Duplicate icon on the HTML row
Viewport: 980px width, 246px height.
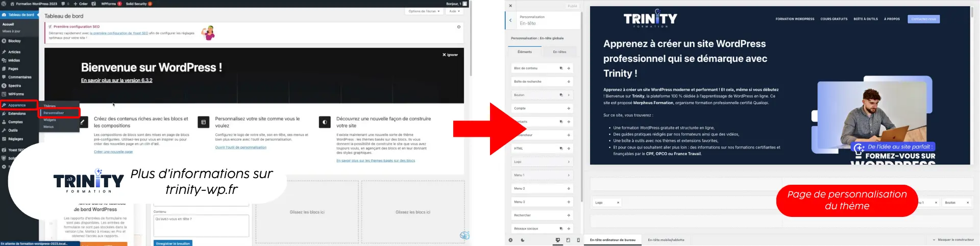point(561,149)
